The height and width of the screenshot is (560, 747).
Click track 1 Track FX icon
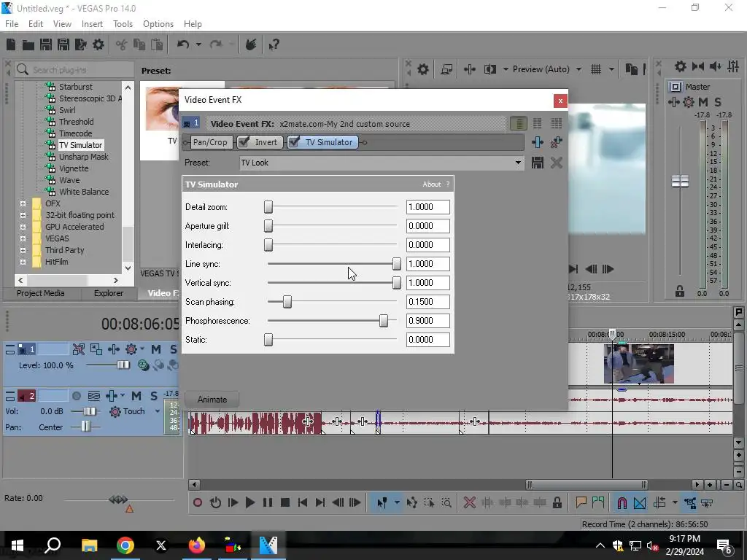click(131, 349)
